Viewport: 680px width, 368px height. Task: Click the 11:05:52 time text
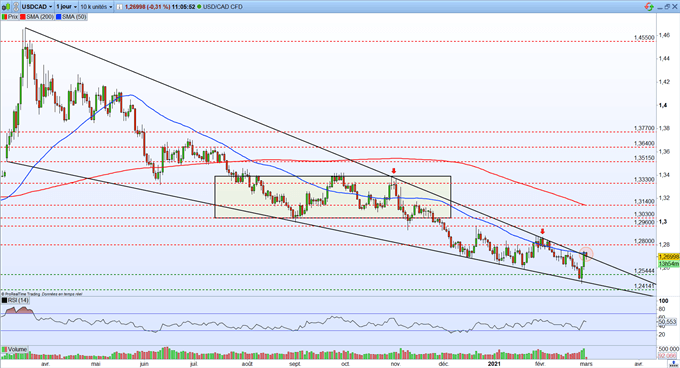coord(183,7)
